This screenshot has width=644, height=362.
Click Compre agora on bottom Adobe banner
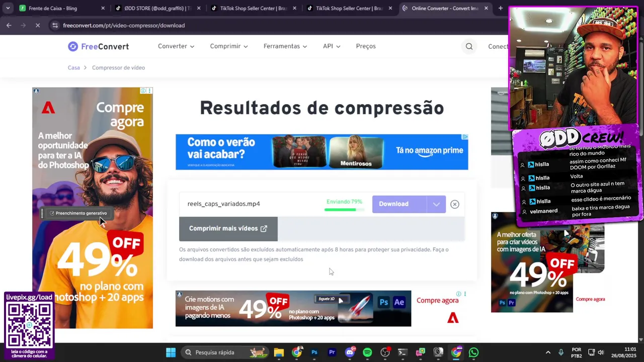click(437, 301)
